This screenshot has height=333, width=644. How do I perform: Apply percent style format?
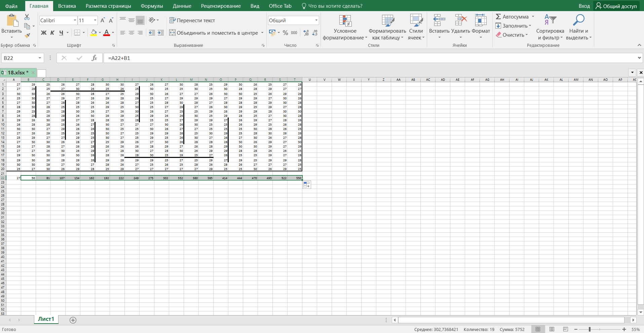coord(285,33)
